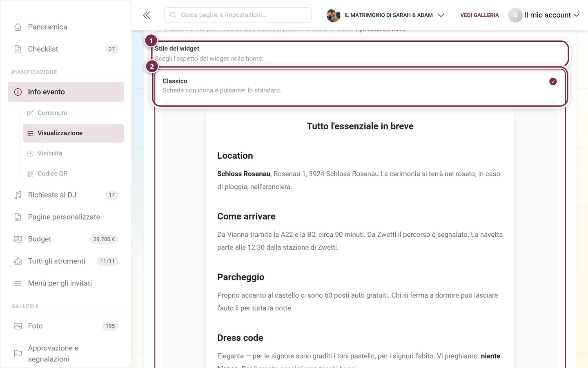Click the Vedi Galleria link
Screen dimensions: 588x368
tap(479, 15)
